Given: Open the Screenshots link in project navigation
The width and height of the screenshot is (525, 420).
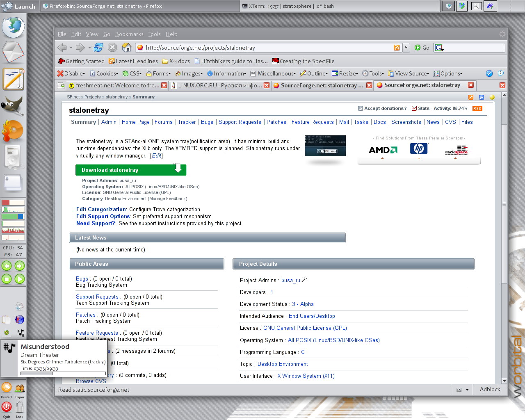Looking at the screenshot, I should (406, 122).
